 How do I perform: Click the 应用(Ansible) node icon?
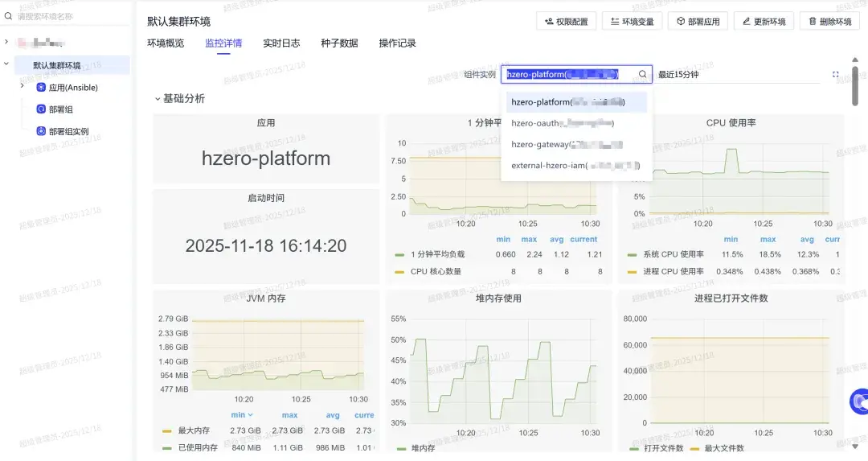point(41,87)
